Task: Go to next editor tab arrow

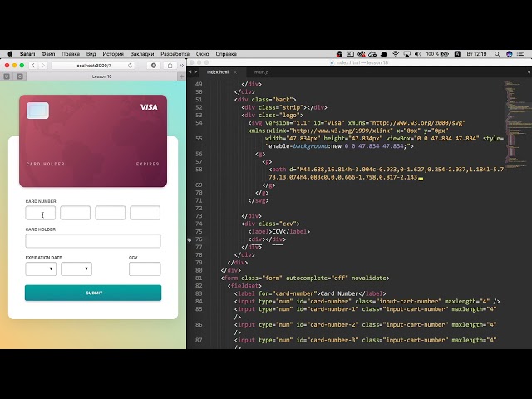Action: point(196,72)
